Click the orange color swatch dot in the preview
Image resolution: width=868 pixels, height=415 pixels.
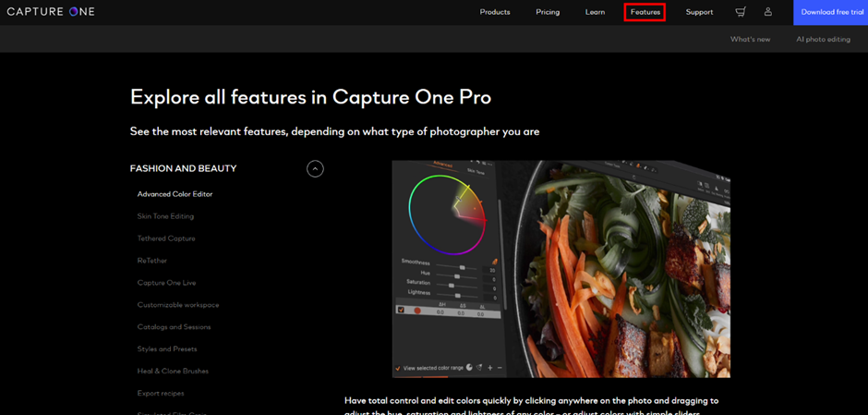[416, 311]
